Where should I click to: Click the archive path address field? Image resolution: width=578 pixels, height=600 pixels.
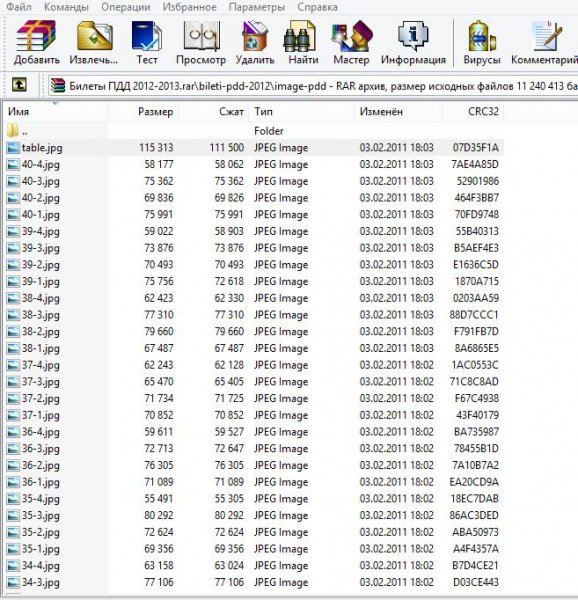[313, 86]
